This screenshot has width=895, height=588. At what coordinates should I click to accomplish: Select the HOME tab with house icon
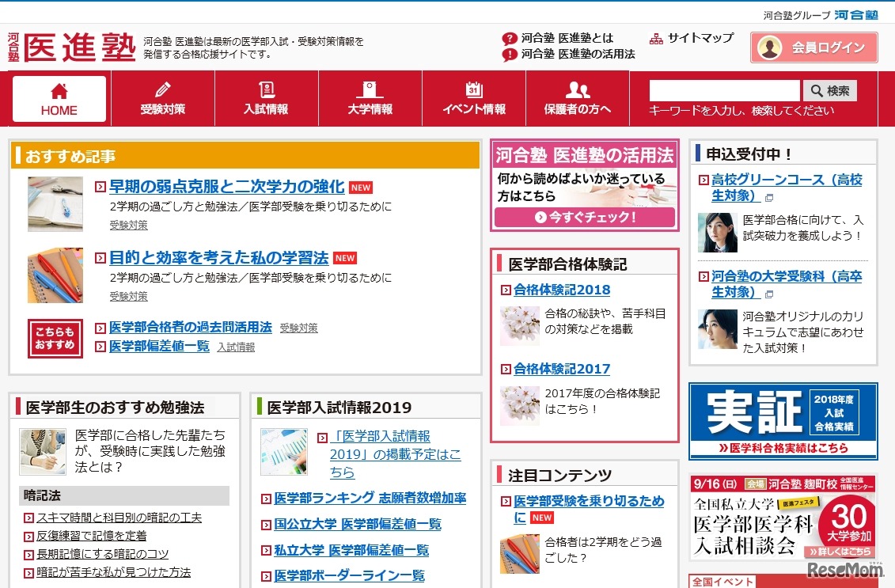(x=59, y=97)
